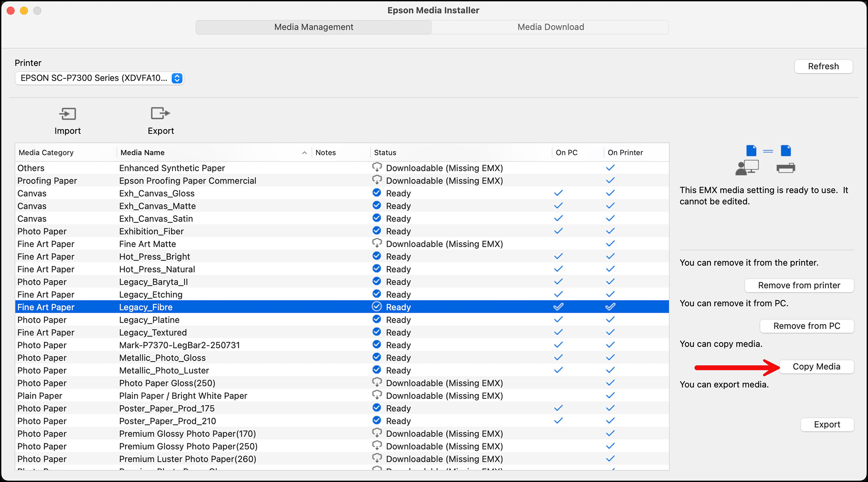
Task: Click Ready status icon for Legacy_Textured
Action: pyautogui.click(x=377, y=332)
